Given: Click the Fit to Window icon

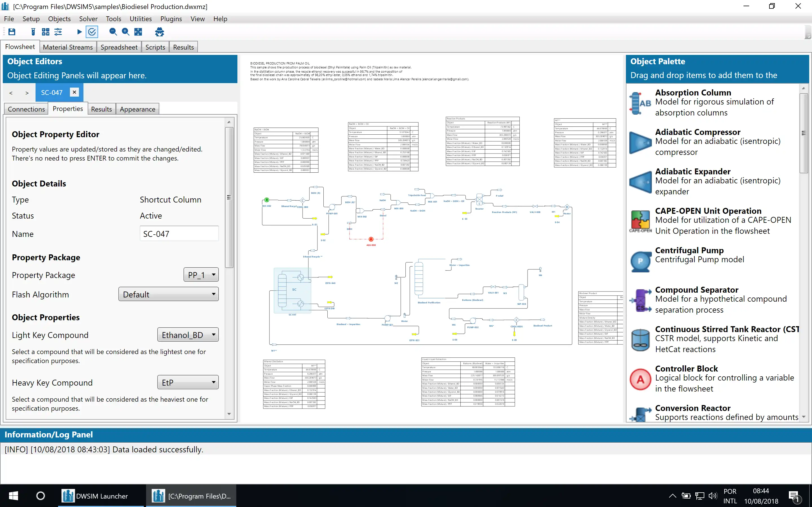Looking at the screenshot, I should 137,32.
